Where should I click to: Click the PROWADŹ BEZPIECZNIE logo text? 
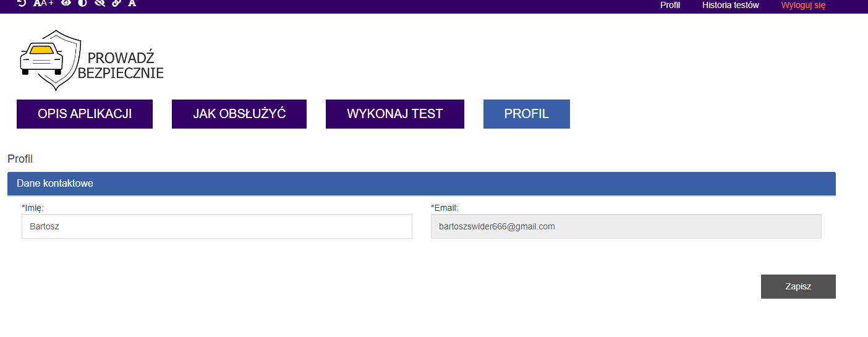121,66
